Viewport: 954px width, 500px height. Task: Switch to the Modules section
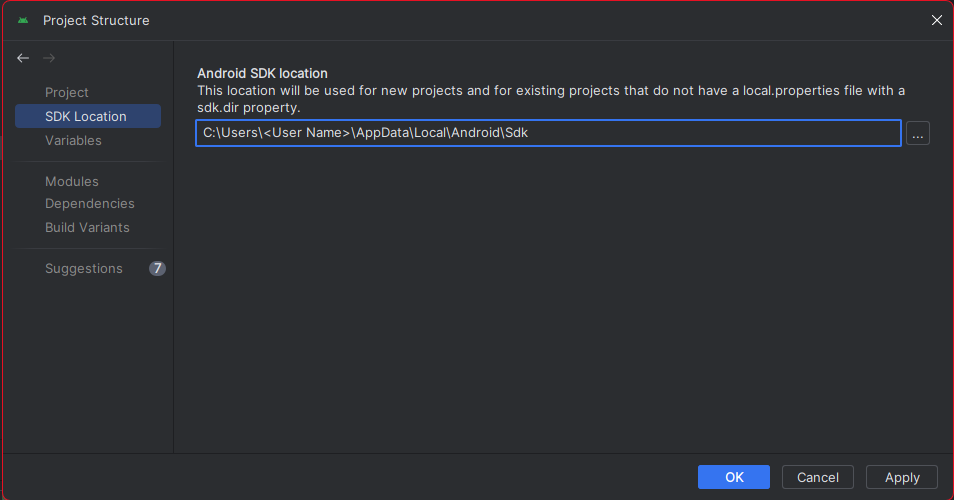[72, 181]
